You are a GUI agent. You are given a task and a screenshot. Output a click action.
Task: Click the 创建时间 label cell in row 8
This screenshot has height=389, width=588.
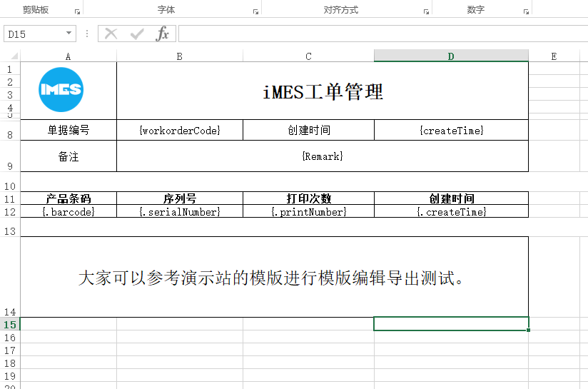(x=308, y=130)
